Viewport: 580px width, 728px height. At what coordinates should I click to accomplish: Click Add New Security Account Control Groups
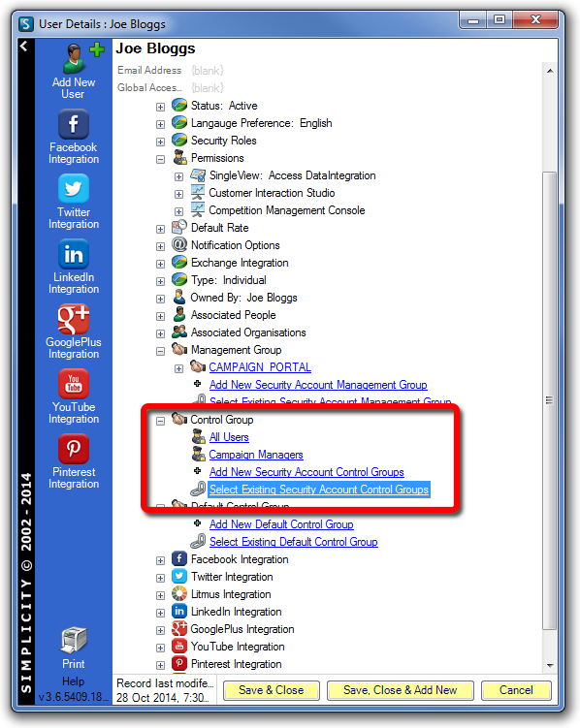(306, 472)
